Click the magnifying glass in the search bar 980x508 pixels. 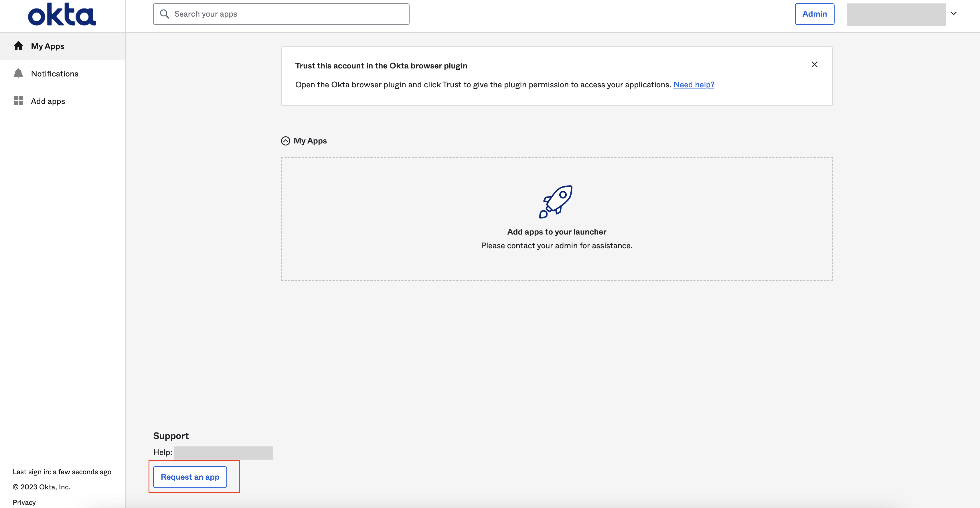click(164, 14)
